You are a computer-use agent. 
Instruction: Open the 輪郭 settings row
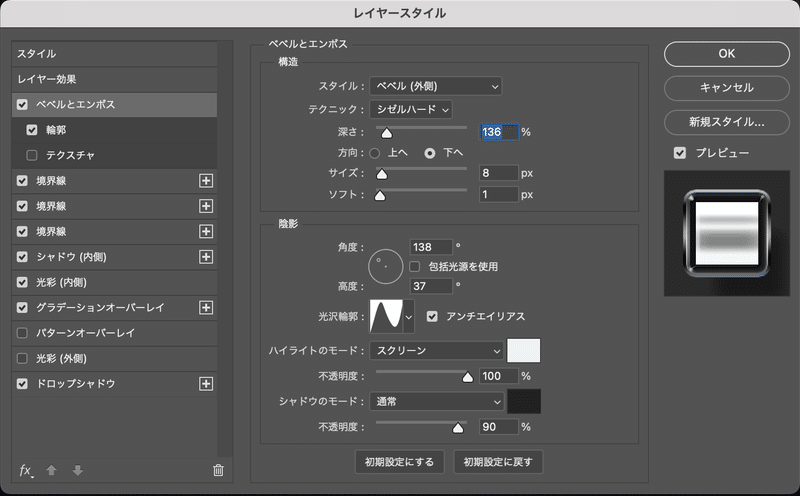click(x=114, y=130)
